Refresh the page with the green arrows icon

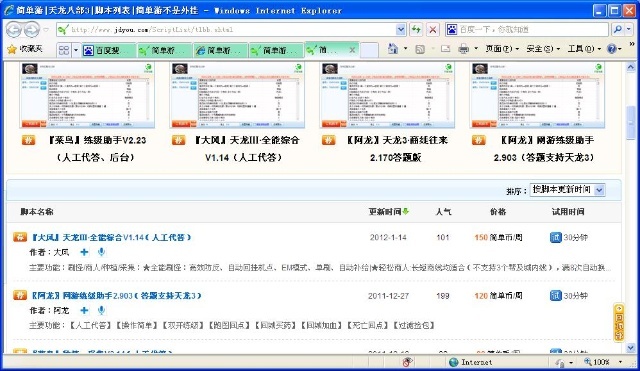416,29
